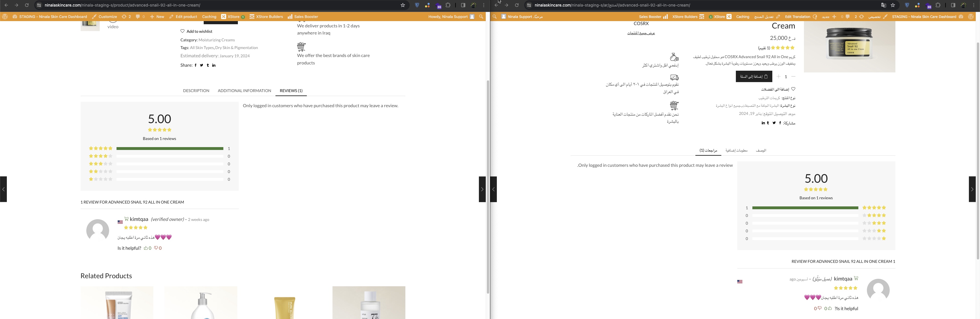Click thumbs-up helpful icon in left review

(x=146, y=248)
